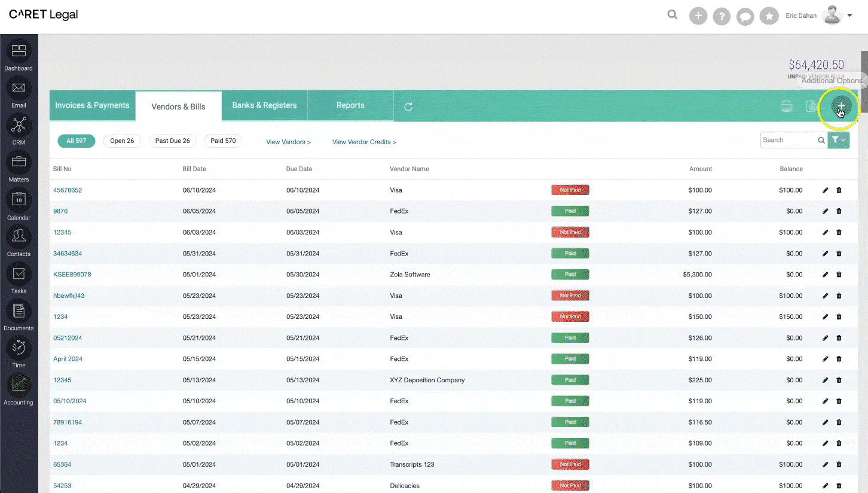Image resolution: width=868 pixels, height=493 pixels.
Task: Edit bill 45678652 using the pencil icon
Action: (x=826, y=190)
